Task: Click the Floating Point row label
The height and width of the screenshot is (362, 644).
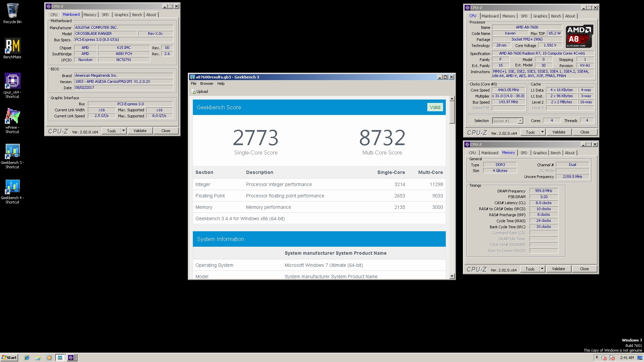Action: pos(210,196)
